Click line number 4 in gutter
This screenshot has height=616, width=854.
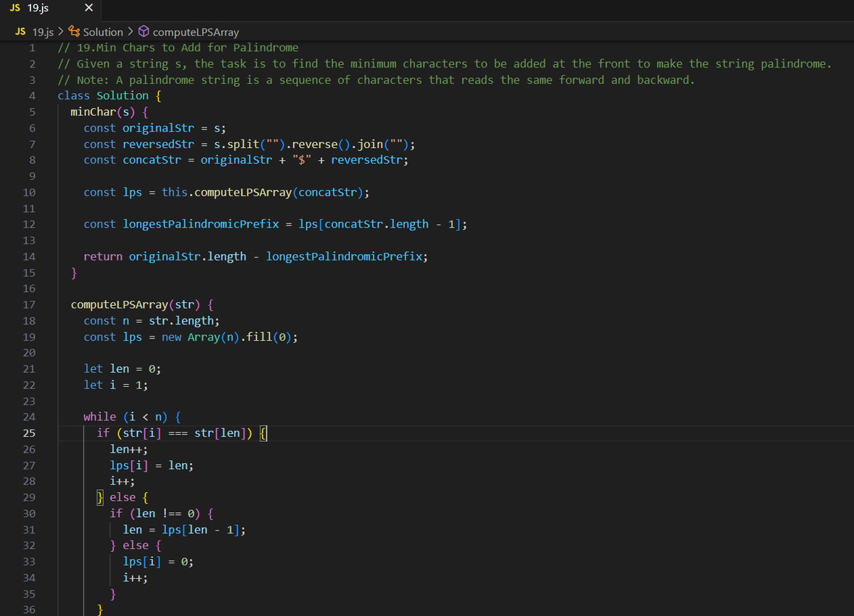[32, 96]
